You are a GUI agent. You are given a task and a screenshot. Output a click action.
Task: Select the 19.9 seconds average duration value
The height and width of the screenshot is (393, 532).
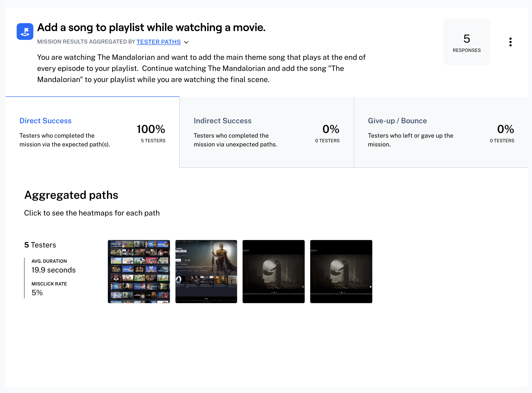(53, 270)
